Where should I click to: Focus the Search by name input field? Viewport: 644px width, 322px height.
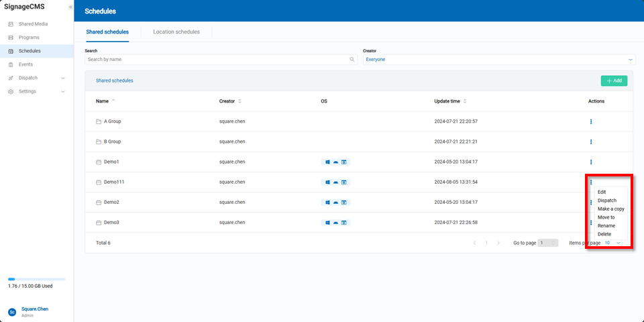click(x=215, y=59)
